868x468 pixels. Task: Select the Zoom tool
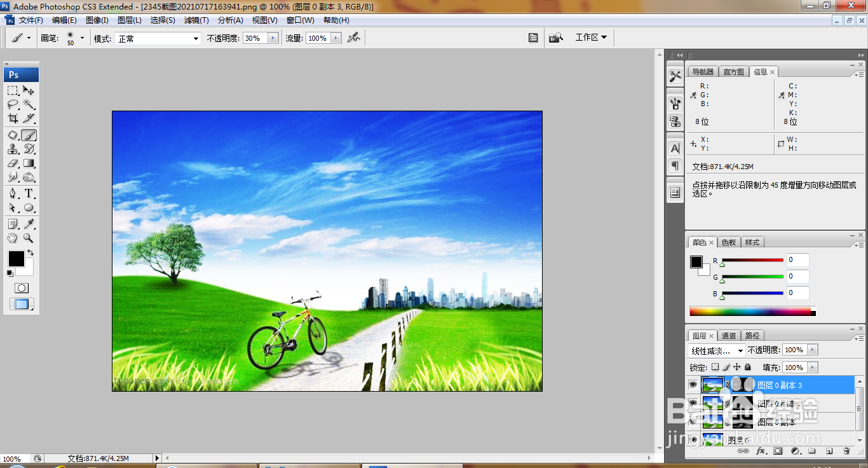tap(29, 238)
